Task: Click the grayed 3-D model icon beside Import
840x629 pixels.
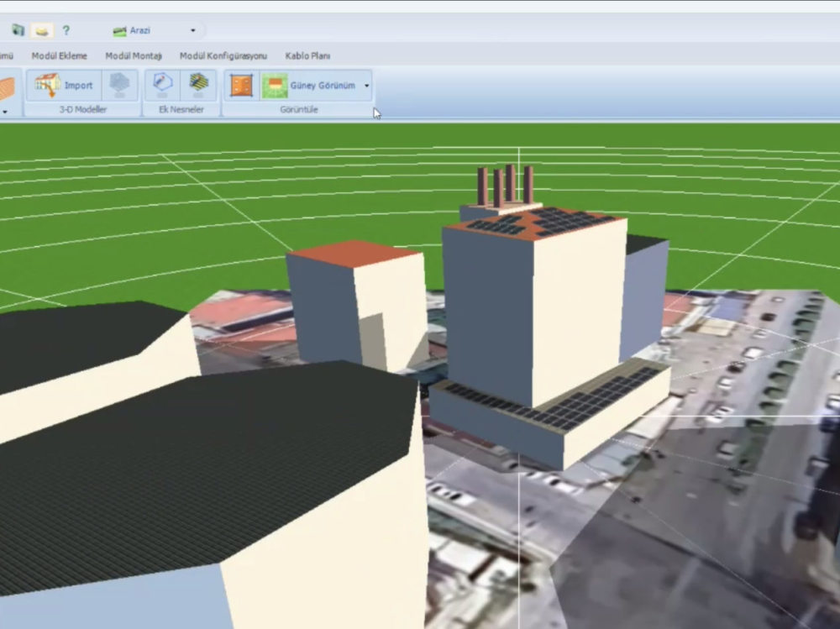Action: 117,85
